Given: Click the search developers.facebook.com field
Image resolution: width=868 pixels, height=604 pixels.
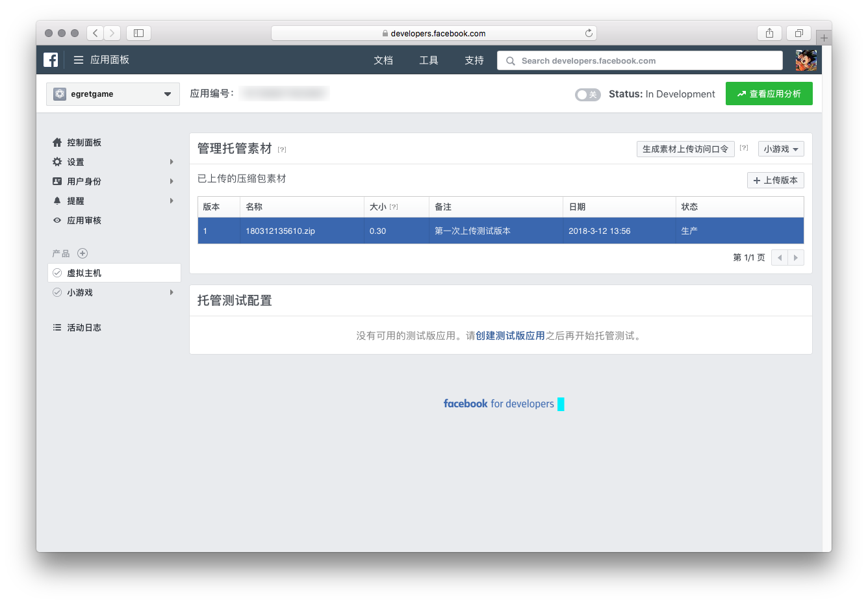Looking at the screenshot, I should click(x=640, y=60).
